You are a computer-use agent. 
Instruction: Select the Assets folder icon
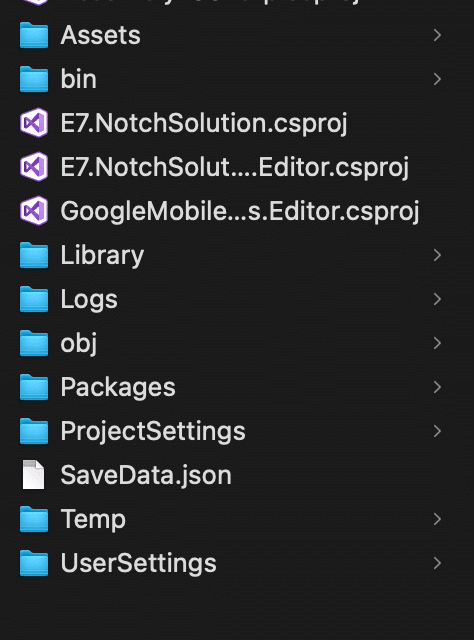[x=34, y=35]
